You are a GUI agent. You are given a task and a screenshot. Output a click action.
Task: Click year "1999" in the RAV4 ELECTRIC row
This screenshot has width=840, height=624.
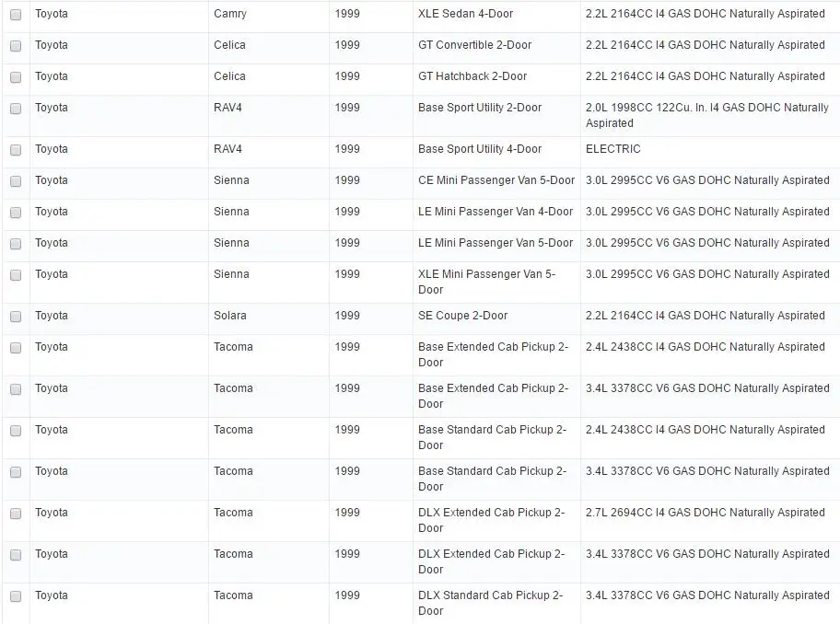coord(347,149)
